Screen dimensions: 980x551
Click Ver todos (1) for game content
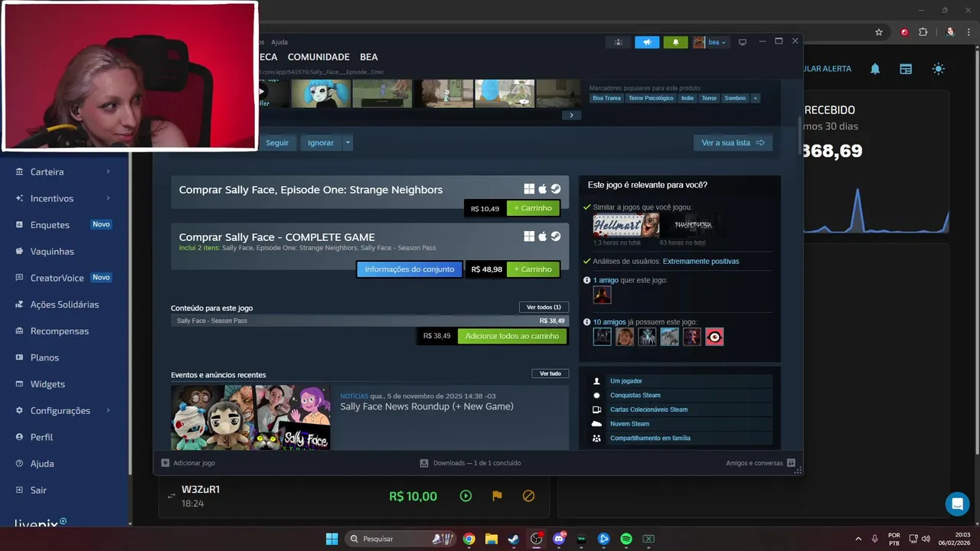(544, 307)
